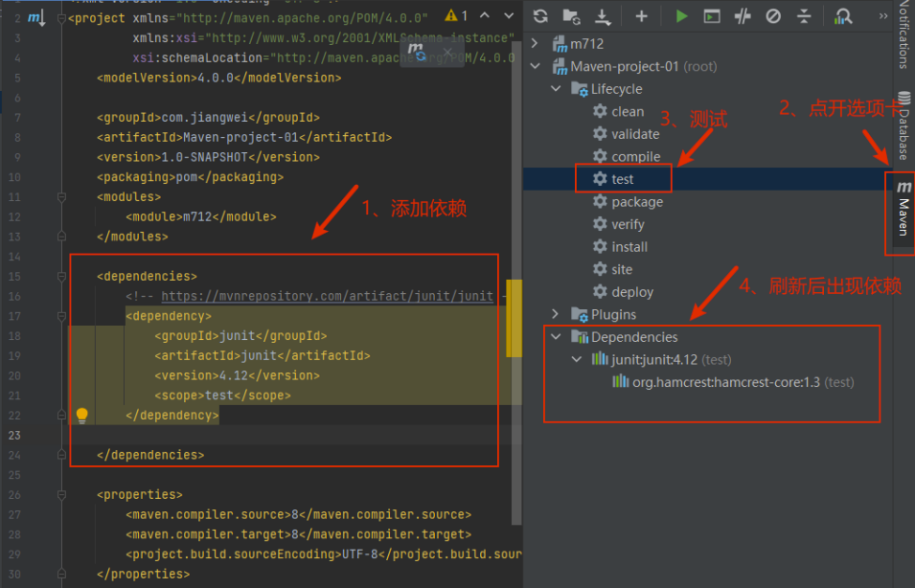Collapse the Dependencies node

coord(556,336)
